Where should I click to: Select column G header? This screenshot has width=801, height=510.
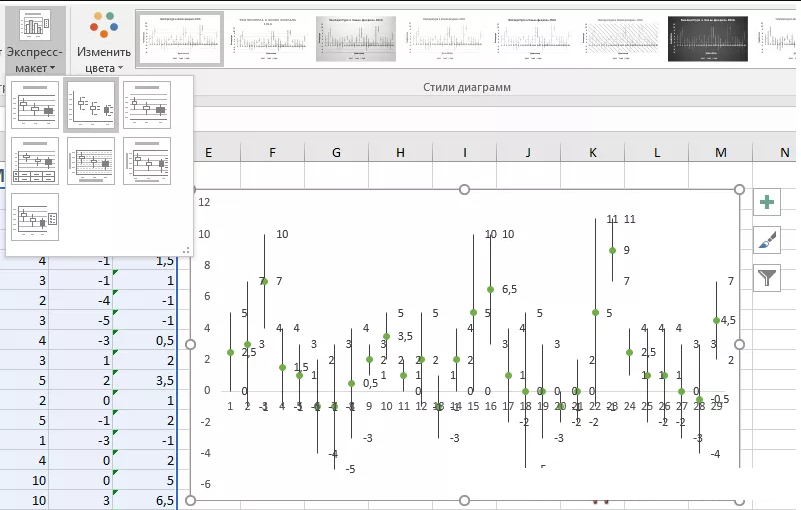[x=336, y=152]
